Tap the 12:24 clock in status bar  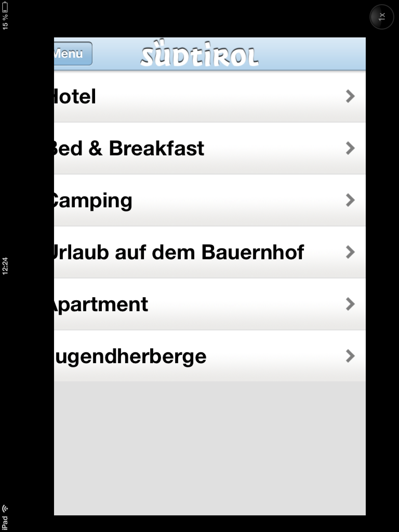tap(5, 266)
